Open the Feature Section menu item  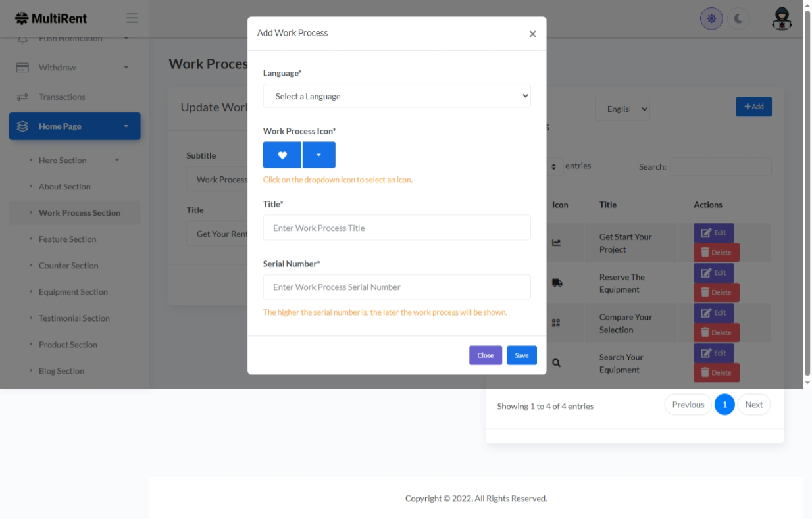coord(67,239)
